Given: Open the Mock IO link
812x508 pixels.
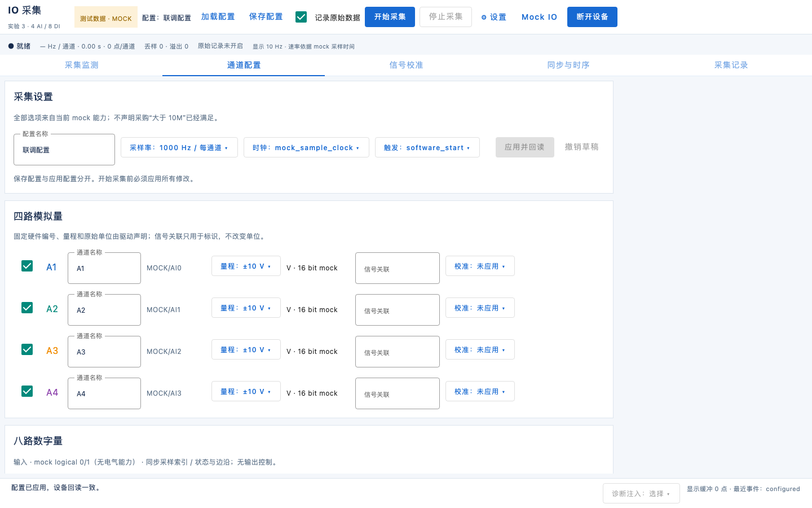Looking at the screenshot, I should pyautogui.click(x=539, y=17).
